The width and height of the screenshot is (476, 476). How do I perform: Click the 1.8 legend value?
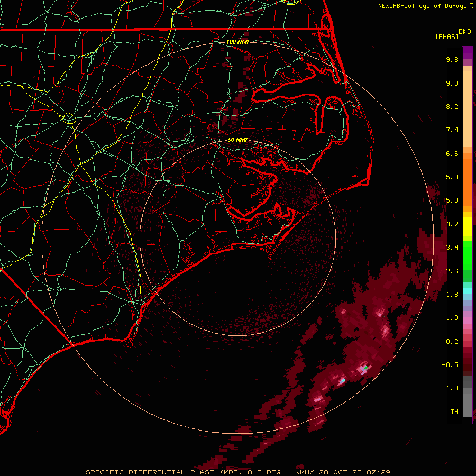point(452,295)
